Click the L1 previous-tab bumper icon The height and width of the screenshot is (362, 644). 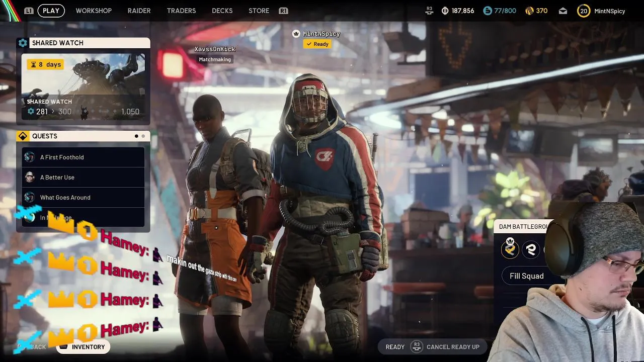coord(29,11)
